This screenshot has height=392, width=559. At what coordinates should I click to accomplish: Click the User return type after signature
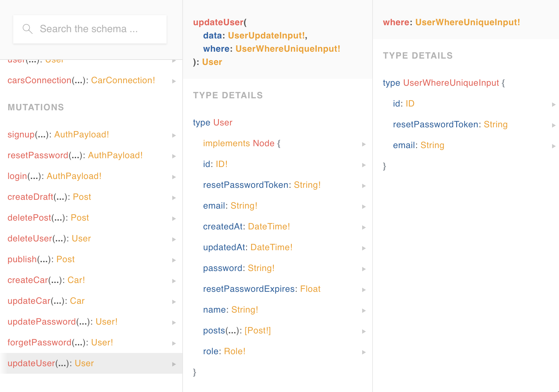(x=212, y=62)
